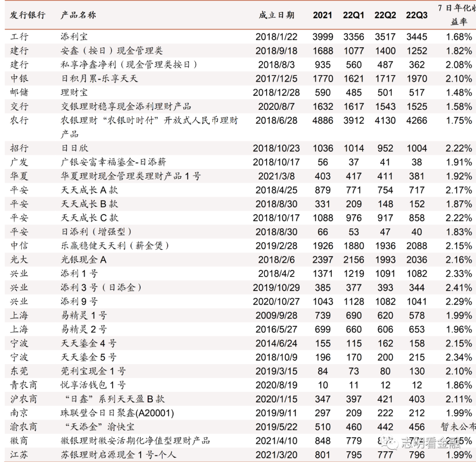Screen dimensions: 476x464
Task: Click yield 2.41% in 兴业 row
Action: pyautogui.click(x=459, y=288)
